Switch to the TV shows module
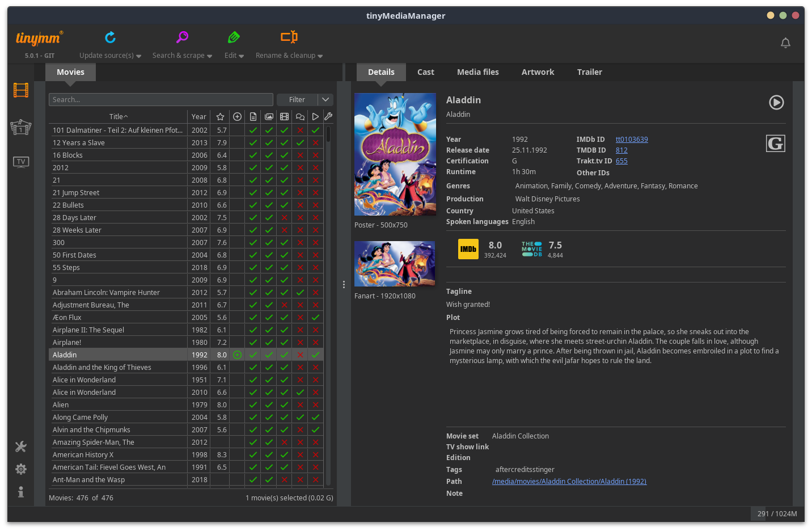This screenshot has height=531, width=812. pyautogui.click(x=21, y=162)
